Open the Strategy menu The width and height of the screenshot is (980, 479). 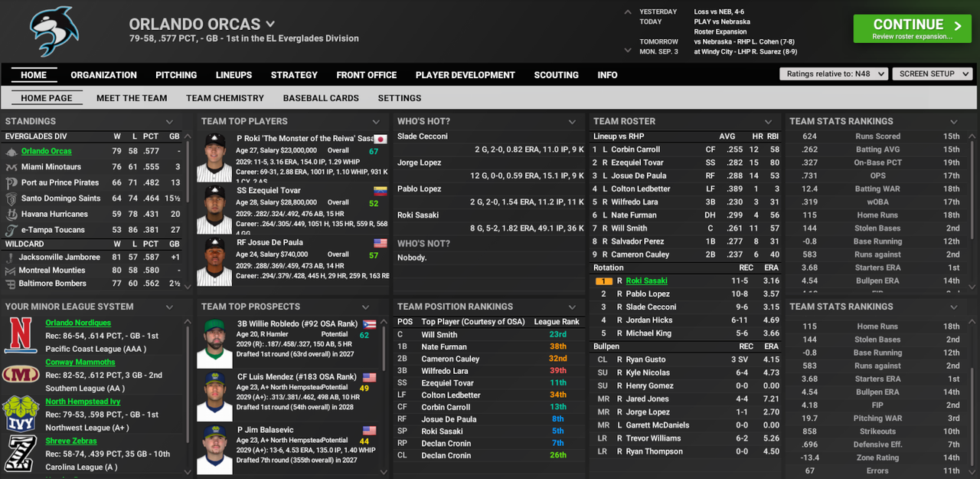point(294,75)
